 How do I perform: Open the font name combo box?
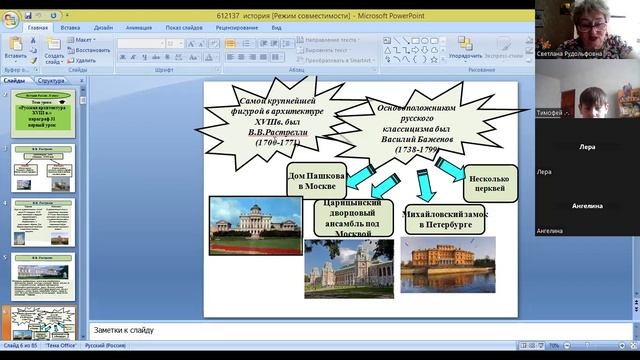click(141, 44)
